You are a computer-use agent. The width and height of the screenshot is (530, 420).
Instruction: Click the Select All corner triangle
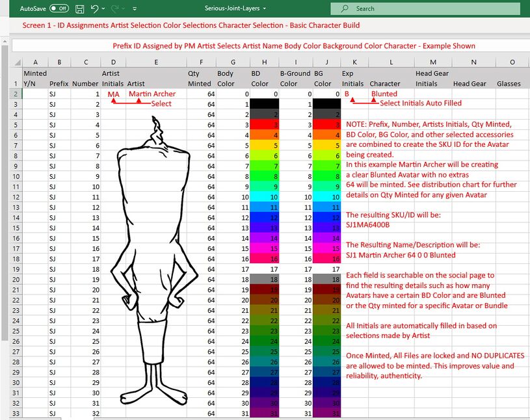(x=17, y=62)
